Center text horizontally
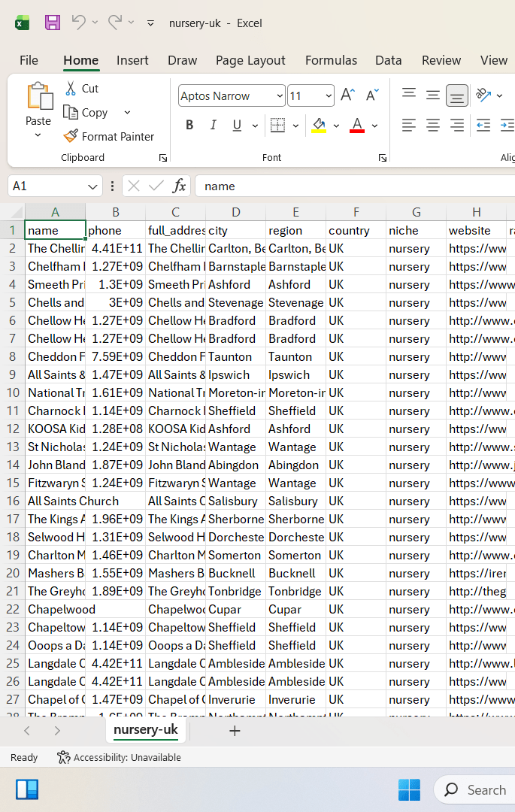 [433, 125]
